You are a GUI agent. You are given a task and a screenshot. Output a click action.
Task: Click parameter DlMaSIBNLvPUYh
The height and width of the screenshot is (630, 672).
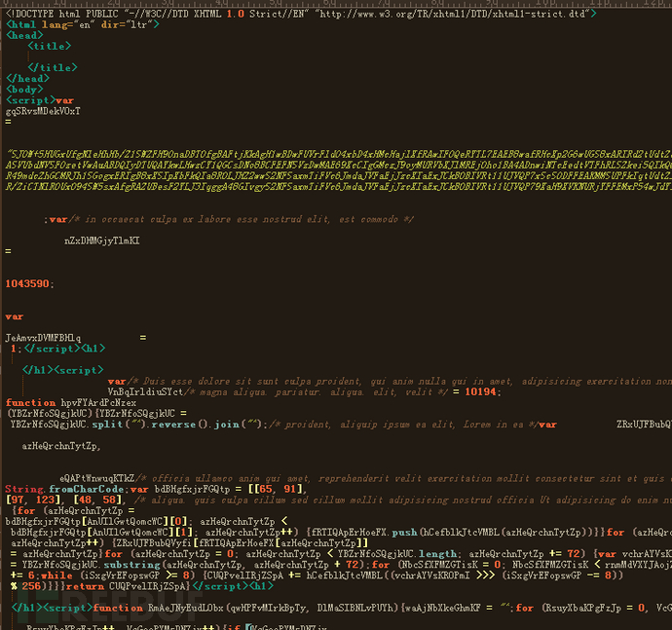coord(355,609)
